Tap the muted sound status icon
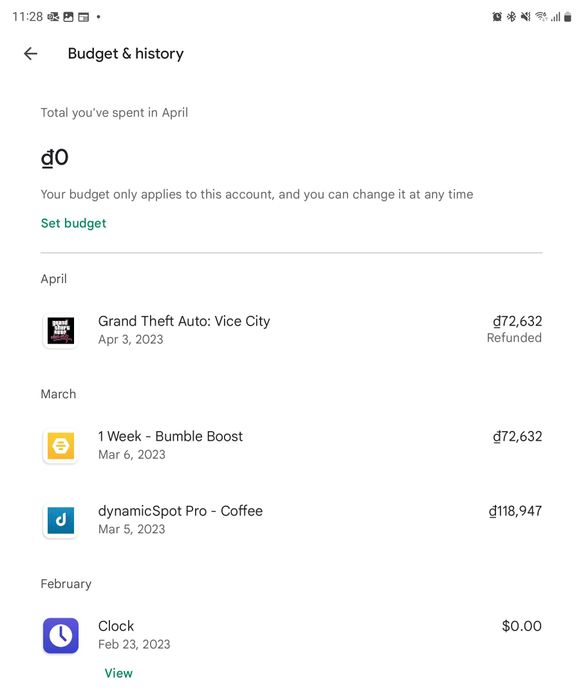This screenshot has width=583, height=700. tap(525, 17)
